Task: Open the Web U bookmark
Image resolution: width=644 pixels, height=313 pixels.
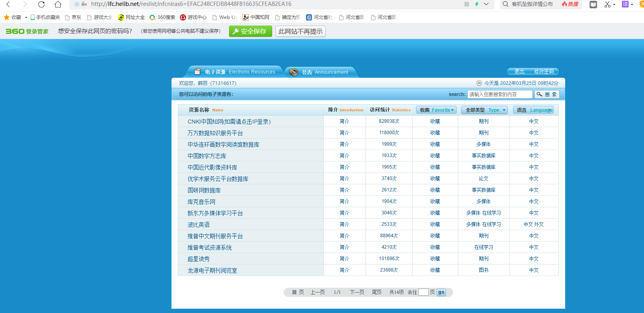Action: coord(225,17)
